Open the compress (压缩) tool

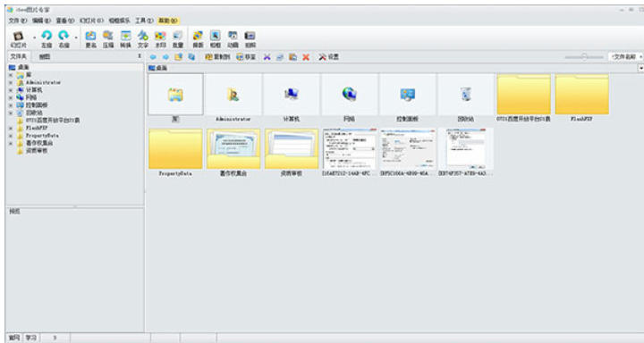(x=107, y=39)
